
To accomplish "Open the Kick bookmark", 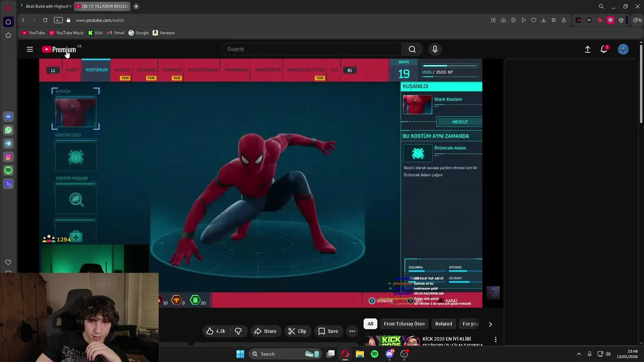I will (x=95, y=33).
